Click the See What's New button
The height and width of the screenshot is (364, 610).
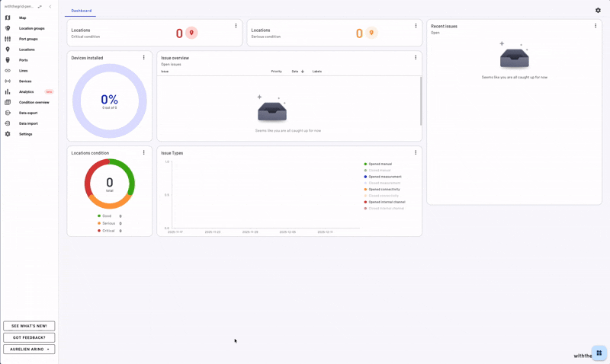[29, 326]
